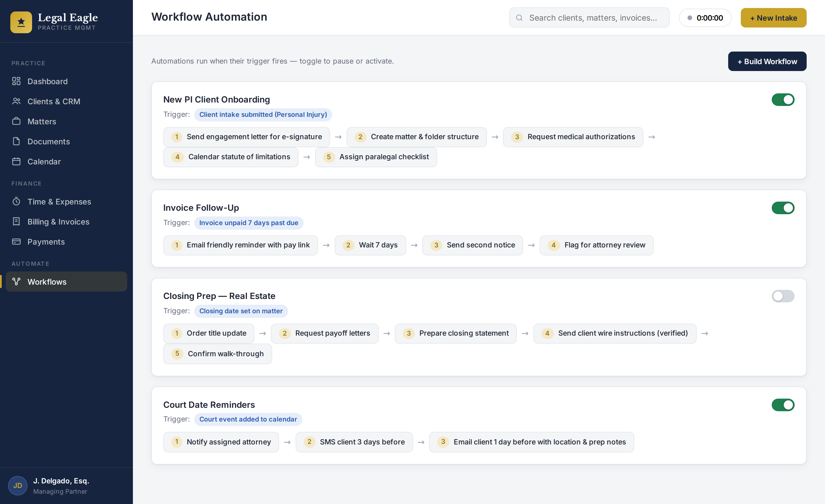The height and width of the screenshot is (504, 825).
Task: Click the Payments card icon
Action: pos(16,242)
